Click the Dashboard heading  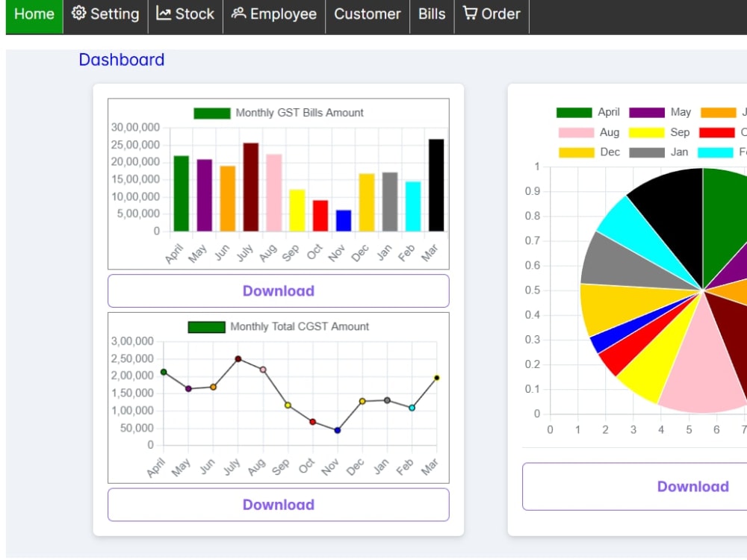click(x=122, y=60)
